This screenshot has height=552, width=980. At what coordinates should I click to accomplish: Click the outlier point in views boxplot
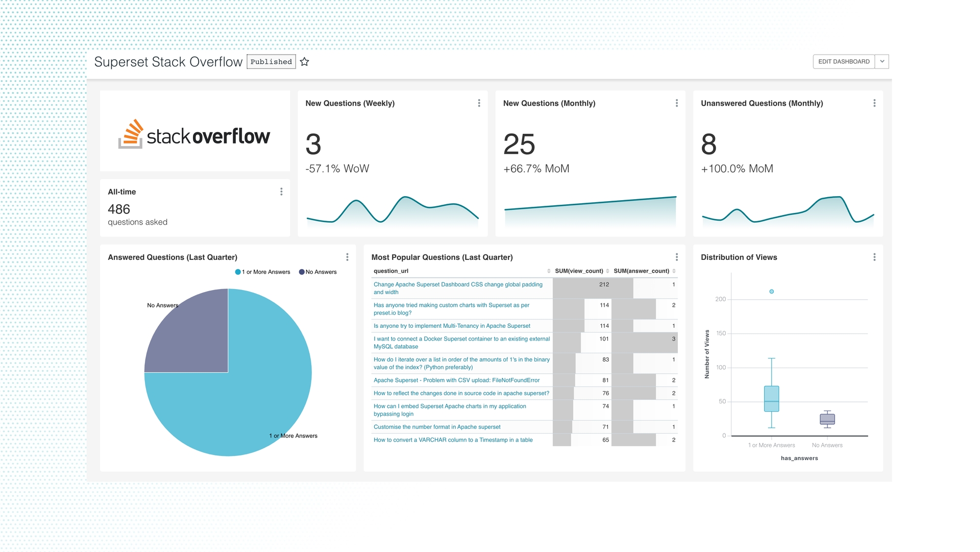771,292
